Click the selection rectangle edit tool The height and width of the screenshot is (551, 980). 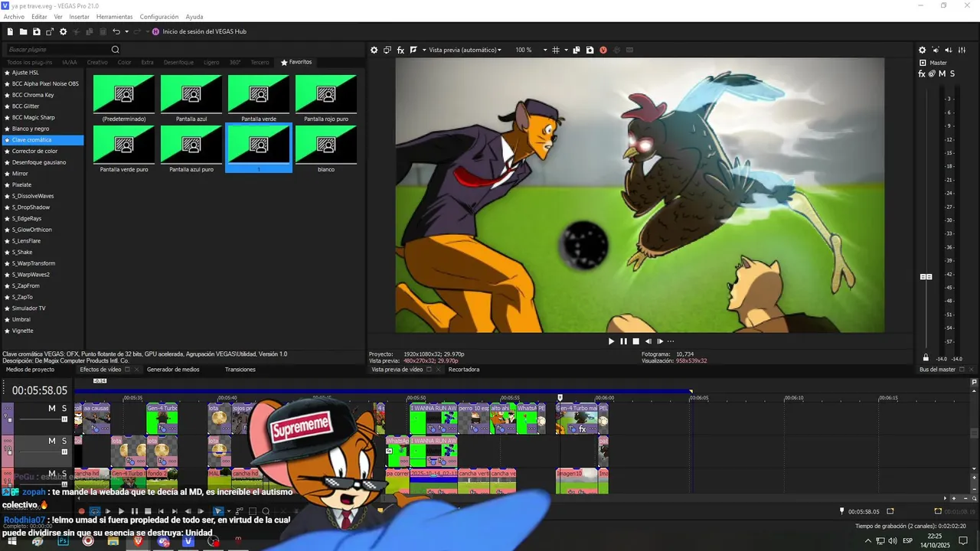[x=253, y=511]
